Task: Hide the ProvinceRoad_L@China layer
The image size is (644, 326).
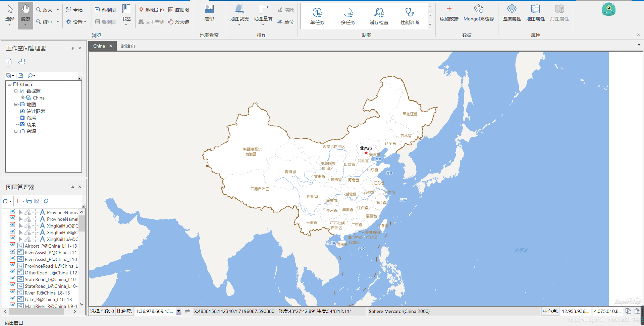Action: (x=12, y=265)
